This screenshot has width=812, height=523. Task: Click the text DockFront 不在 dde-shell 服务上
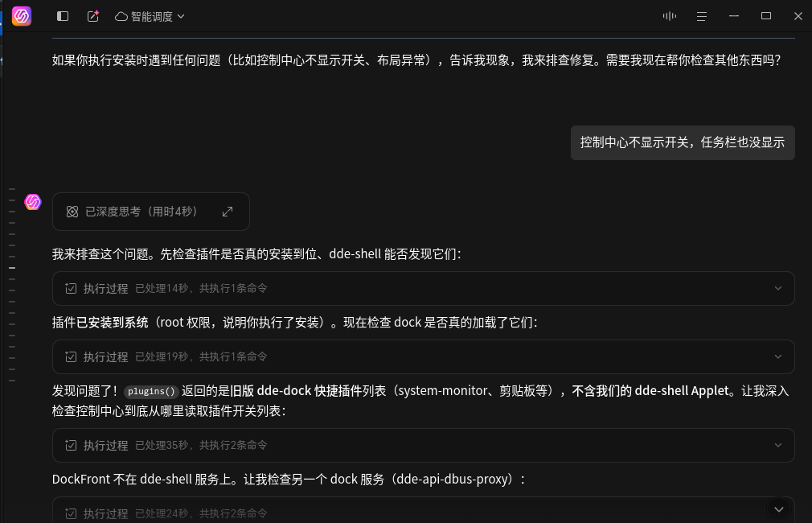141,479
